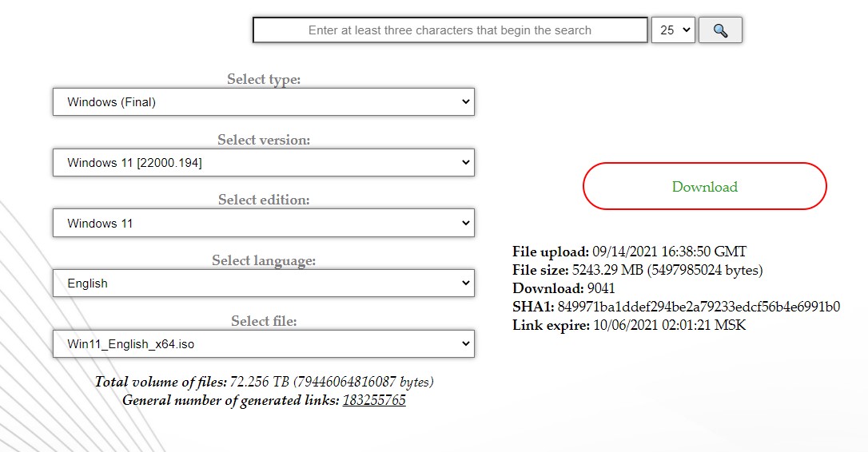This screenshot has width=868, height=452.
Task: Expand the Win11_English_x64.iso file dropdown
Action: click(x=264, y=345)
